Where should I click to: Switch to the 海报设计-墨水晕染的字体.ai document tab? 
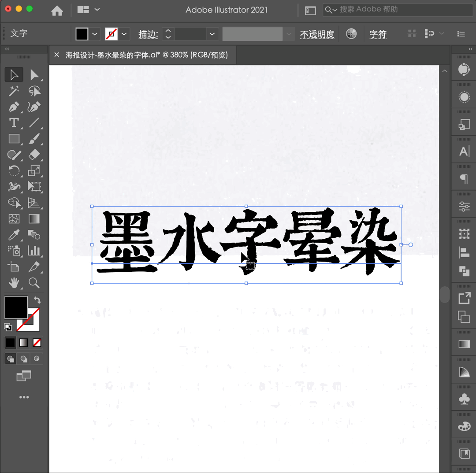click(x=145, y=55)
